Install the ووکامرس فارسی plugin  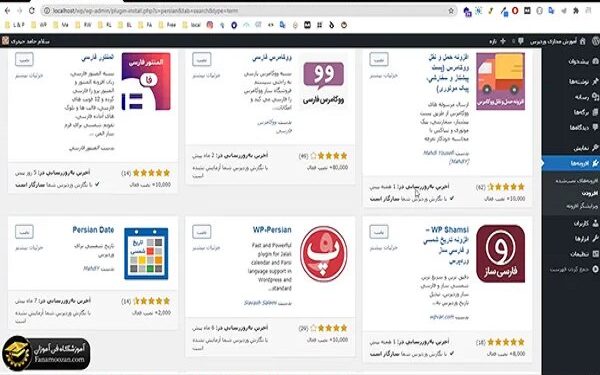(202, 59)
